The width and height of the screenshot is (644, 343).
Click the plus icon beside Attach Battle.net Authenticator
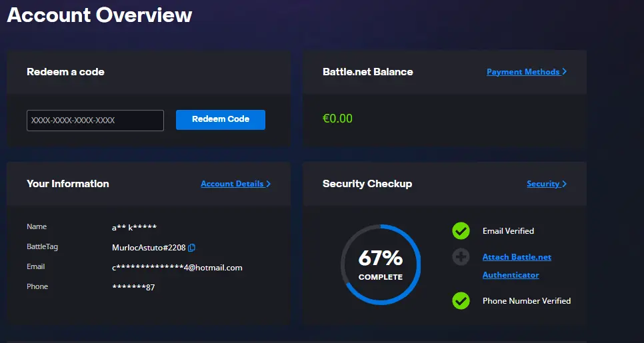(x=461, y=257)
